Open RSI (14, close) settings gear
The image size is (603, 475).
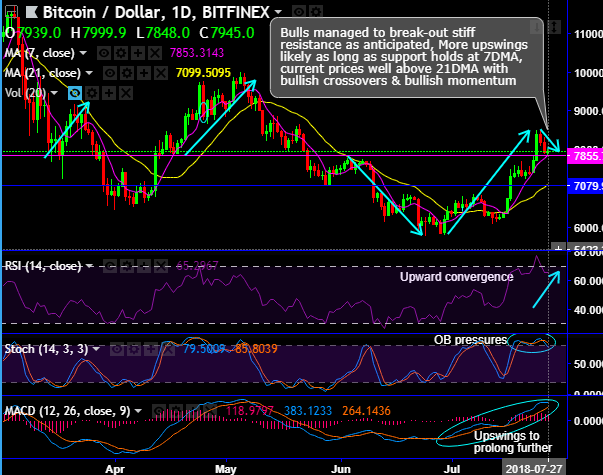coord(127,266)
